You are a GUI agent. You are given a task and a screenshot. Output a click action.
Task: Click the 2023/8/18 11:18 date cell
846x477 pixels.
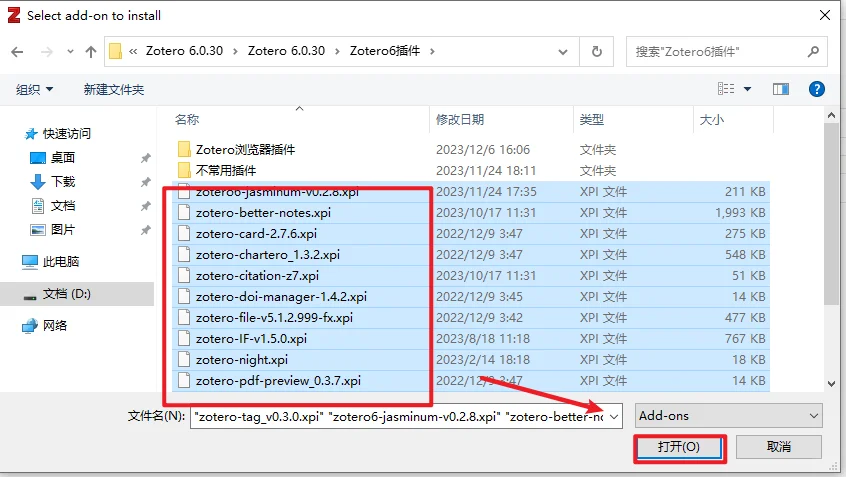[483, 339]
